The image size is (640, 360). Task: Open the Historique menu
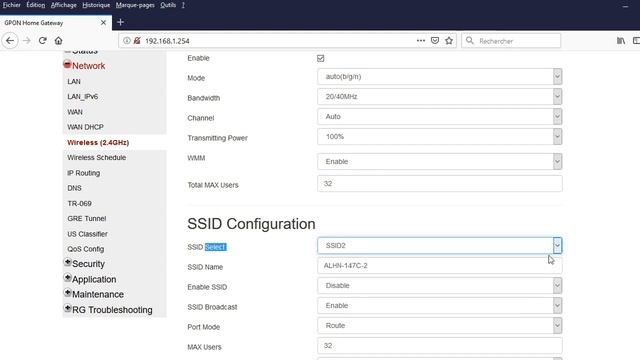96,5
